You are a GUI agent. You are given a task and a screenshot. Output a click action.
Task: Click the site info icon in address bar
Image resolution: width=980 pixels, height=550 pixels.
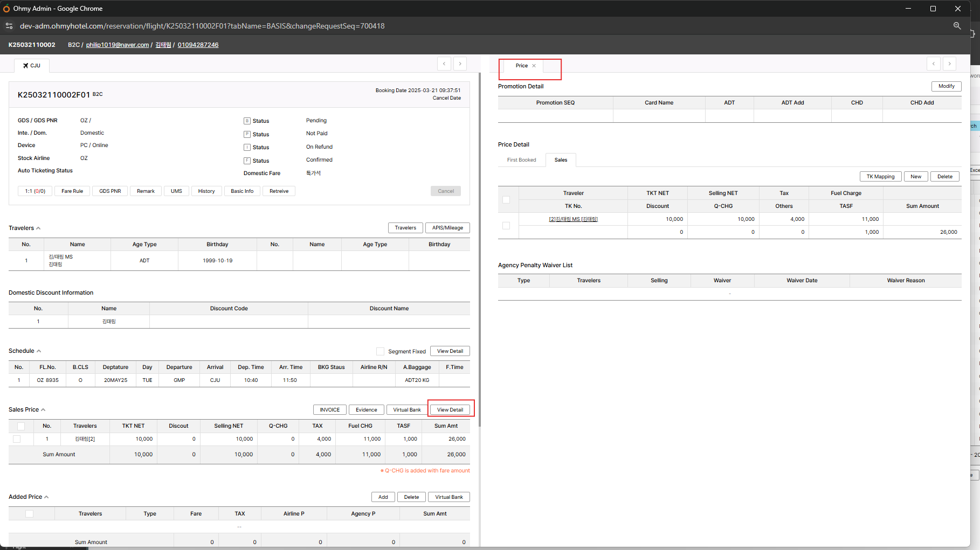tap(9, 26)
